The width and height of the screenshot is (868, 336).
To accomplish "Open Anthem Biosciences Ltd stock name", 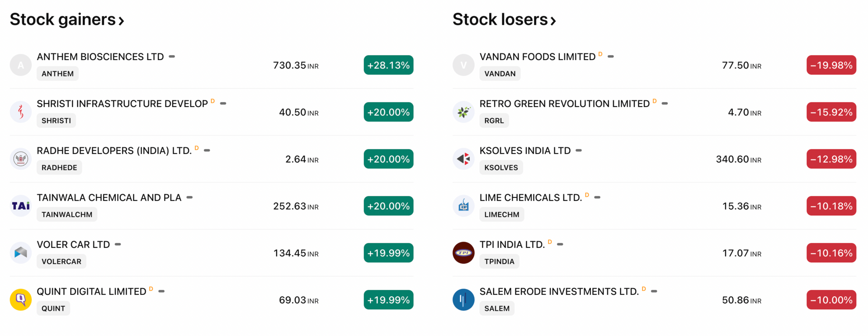I will tap(100, 57).
